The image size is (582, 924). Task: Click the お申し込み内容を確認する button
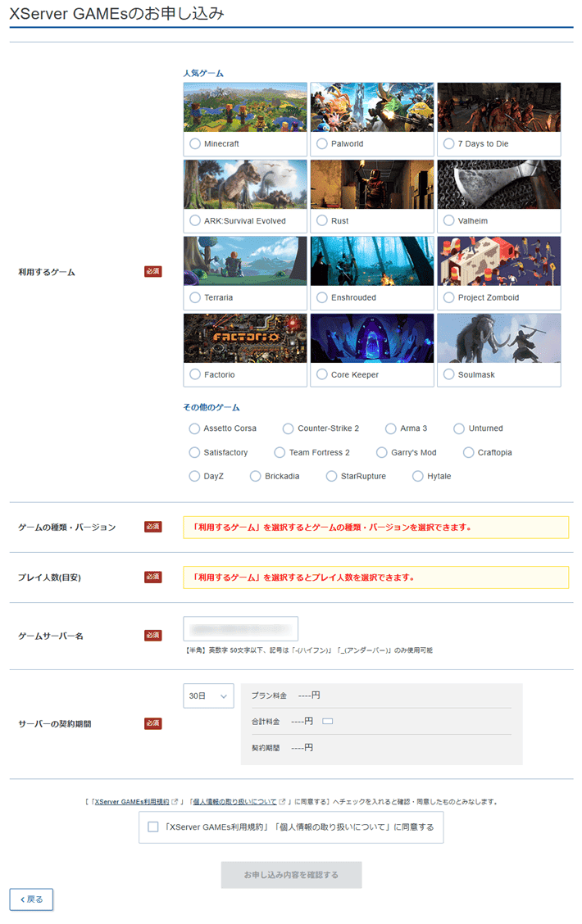coord(291,875)
